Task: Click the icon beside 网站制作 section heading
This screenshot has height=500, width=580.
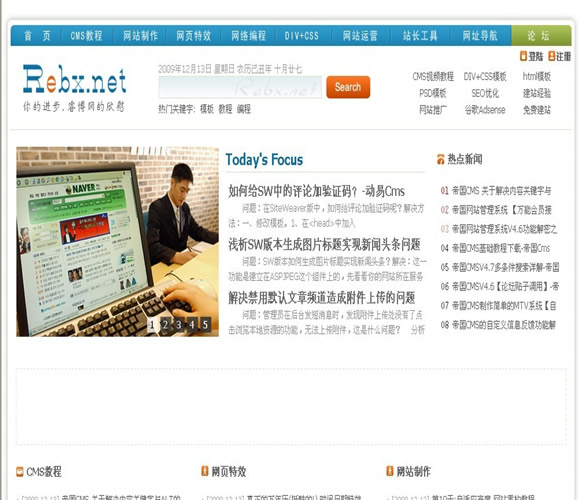Action: click(390, 471)
